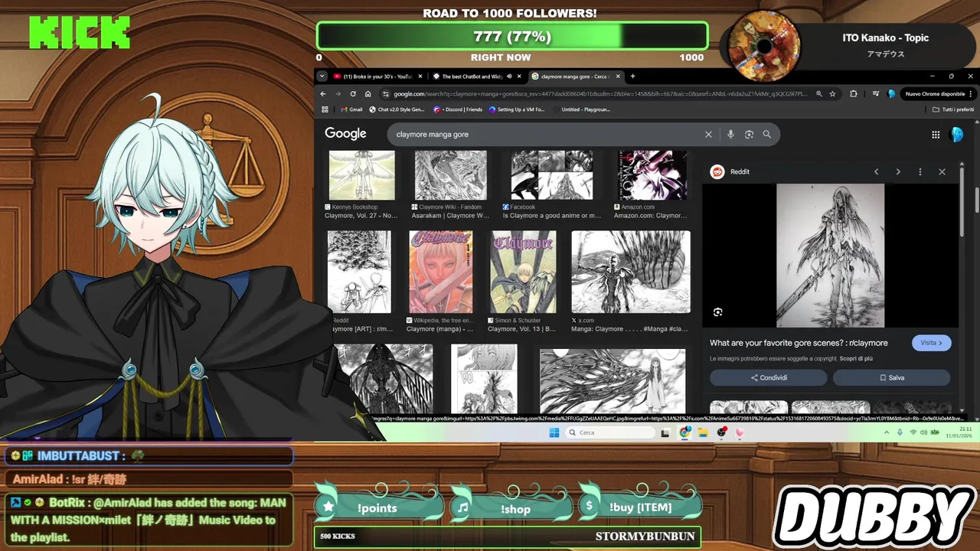Switch to the 'Broke in your 30's' YouTube tab
Viewport: 980px width, 551px height.
coord(378,77)
